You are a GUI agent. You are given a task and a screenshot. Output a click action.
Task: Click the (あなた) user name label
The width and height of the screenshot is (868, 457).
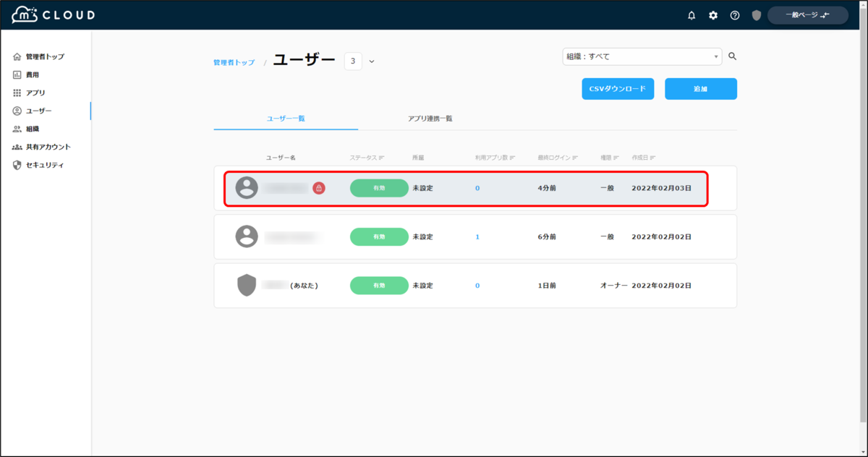pos(305,286)
